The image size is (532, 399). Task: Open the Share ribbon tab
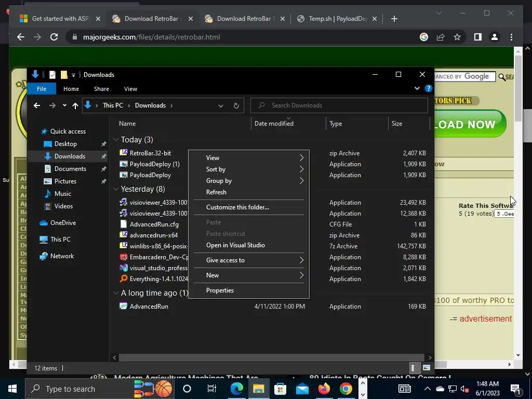(x=101, y=89)
